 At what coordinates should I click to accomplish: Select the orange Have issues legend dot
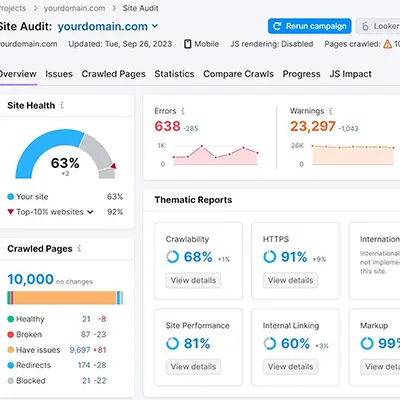point(11,350)
